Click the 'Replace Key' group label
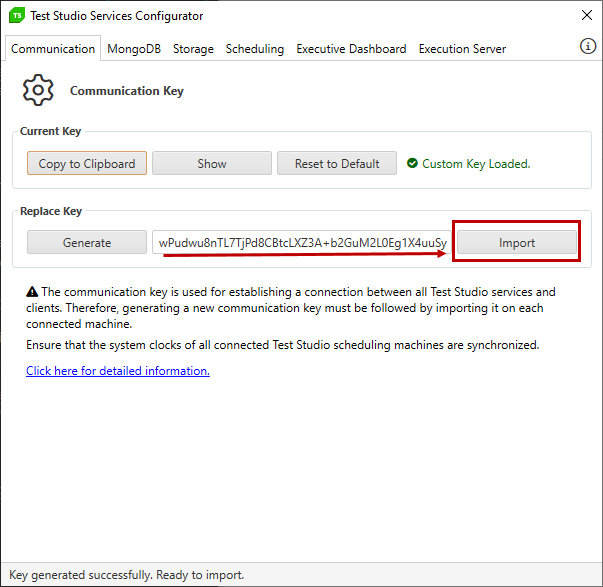Viewport: 603px width, 587px height. click(51, 211)
